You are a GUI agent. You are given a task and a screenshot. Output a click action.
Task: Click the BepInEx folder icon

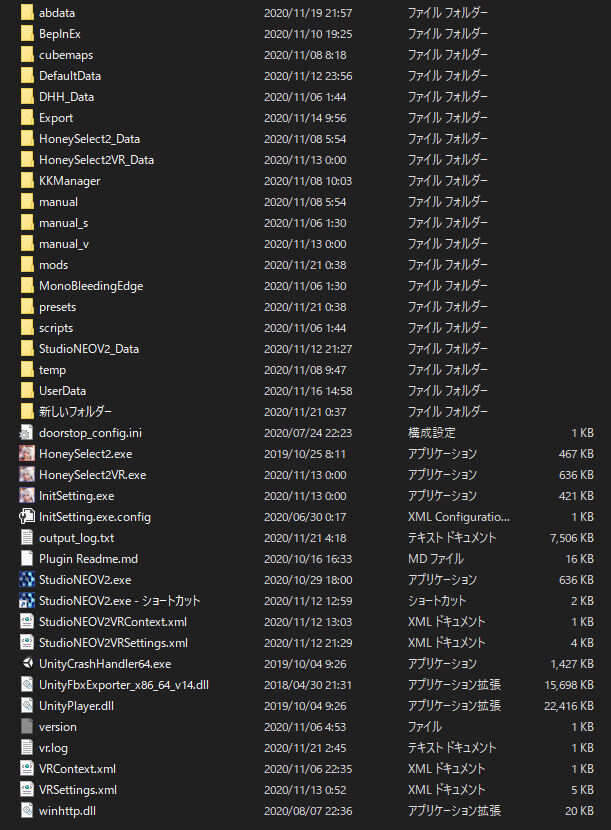click(x=27, y=34)
